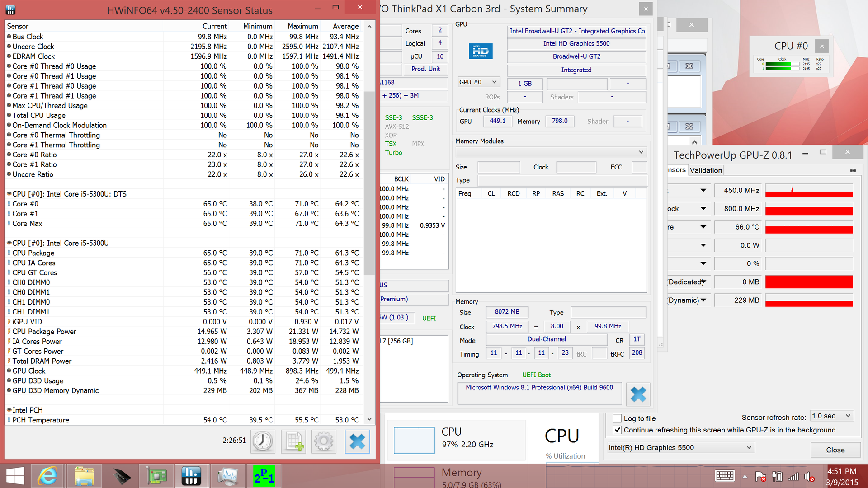Switch to the Validation tab
Screen dimensions: 868x488
click(706, 170)
